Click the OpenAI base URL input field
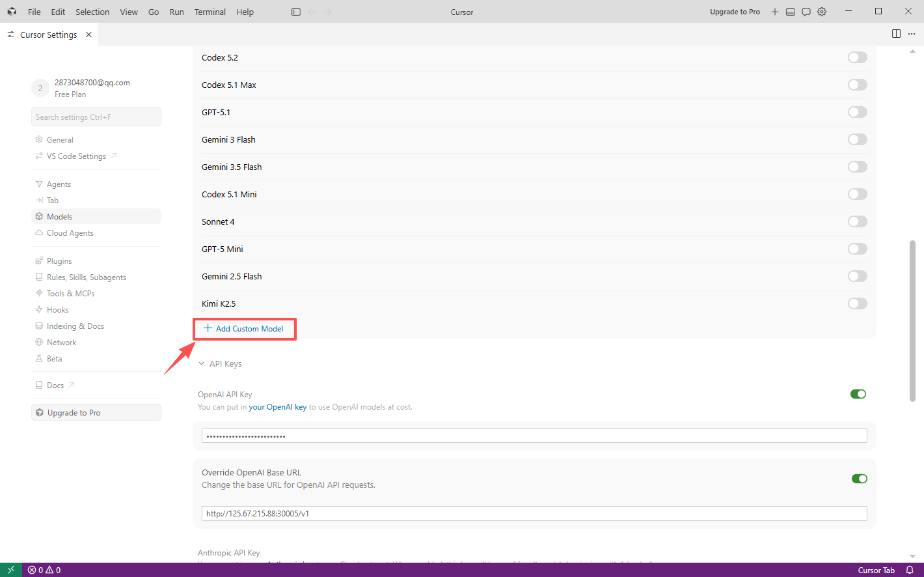This screenshot has height=577, width=924. coord(534,513)
